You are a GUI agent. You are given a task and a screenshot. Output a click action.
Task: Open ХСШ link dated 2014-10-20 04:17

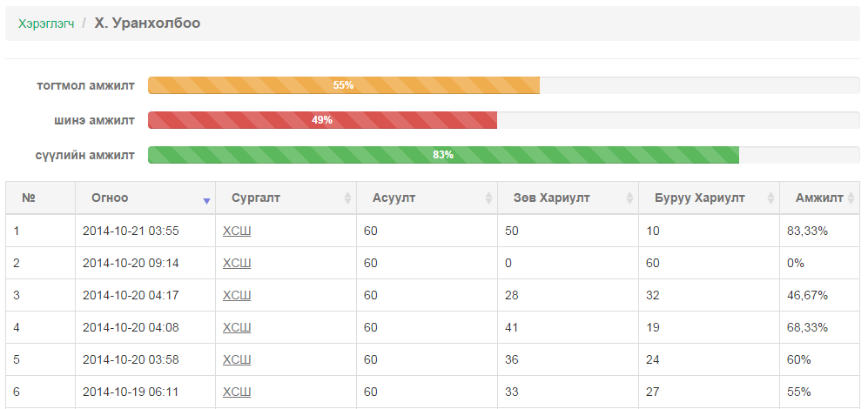[x=237, y=295]
